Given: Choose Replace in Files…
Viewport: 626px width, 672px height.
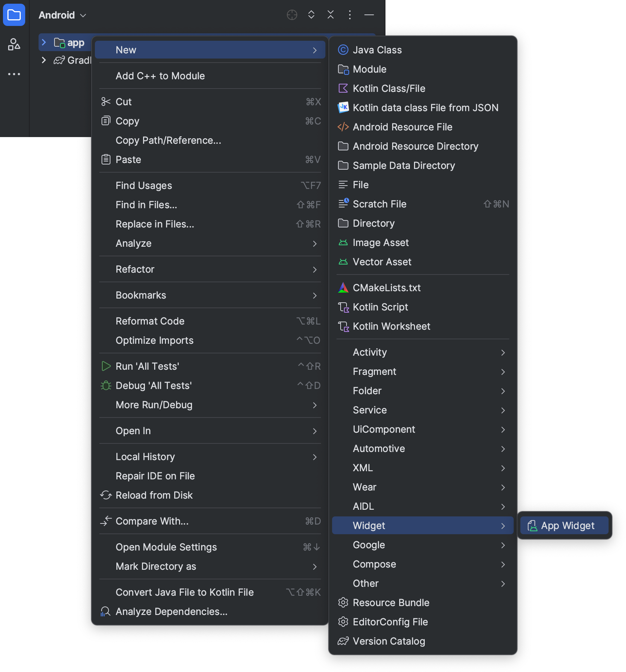Looking at the screenshot, I should [210, 224].
